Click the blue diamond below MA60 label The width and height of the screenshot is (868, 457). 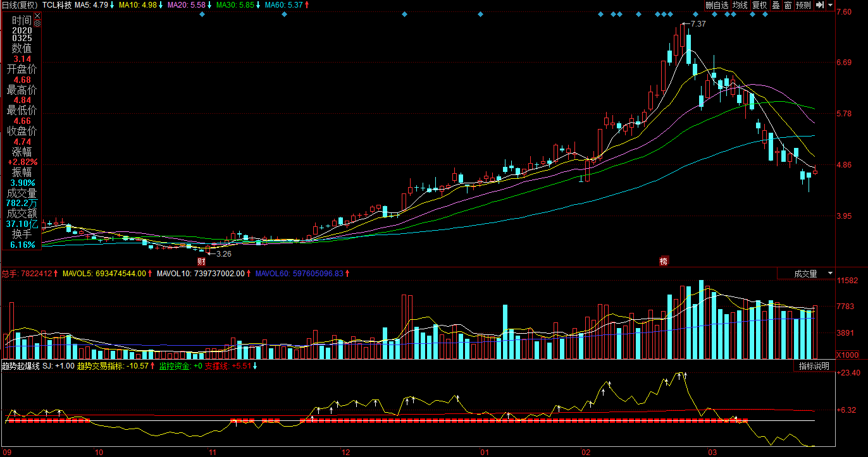click(284, 15)
